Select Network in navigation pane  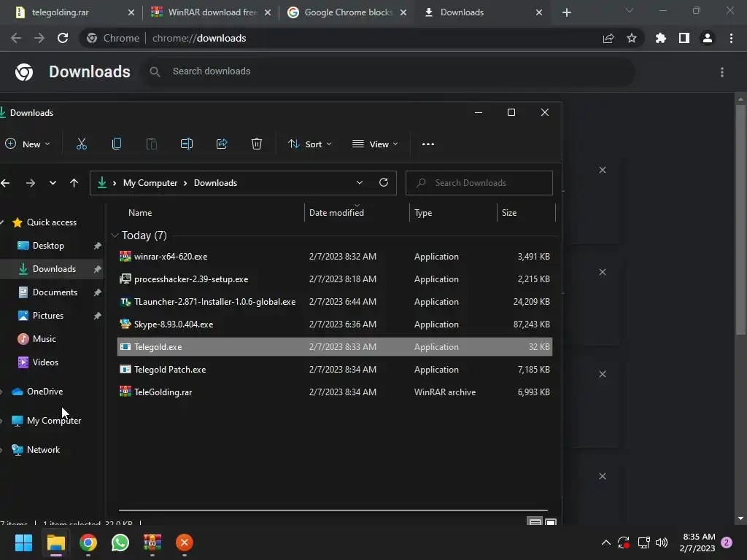click(43, 449)
